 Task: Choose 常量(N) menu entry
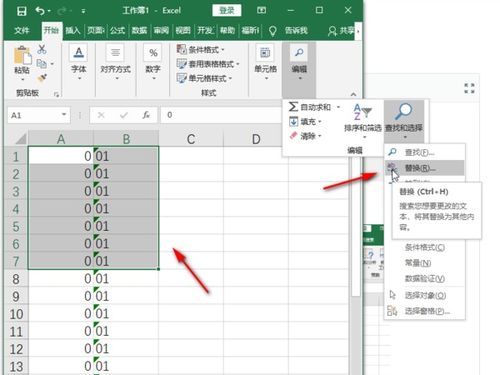click(x=424, y=263)
